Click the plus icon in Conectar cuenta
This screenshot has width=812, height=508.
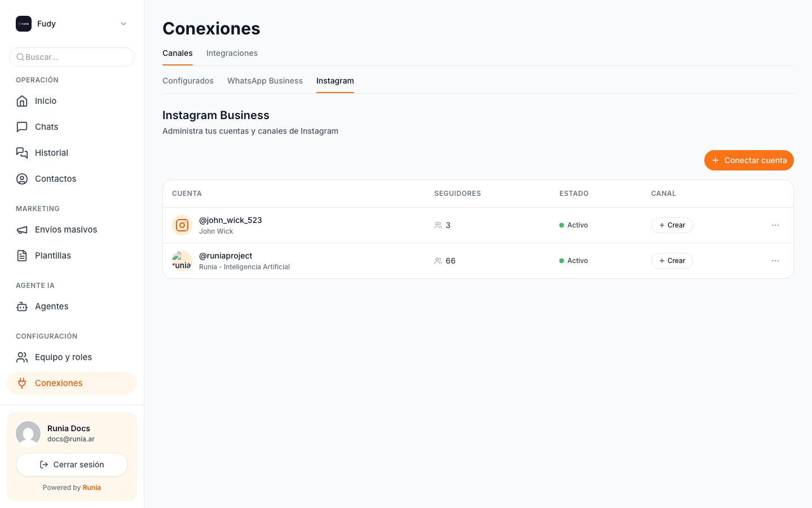click(716, 160)
